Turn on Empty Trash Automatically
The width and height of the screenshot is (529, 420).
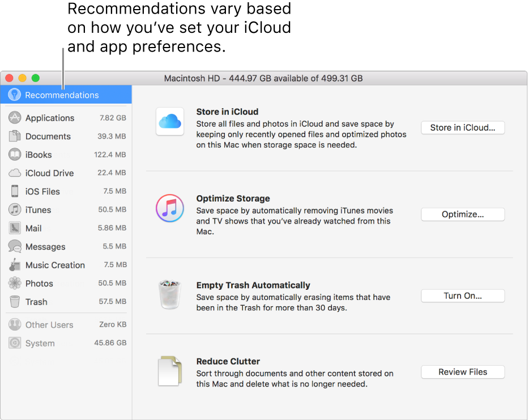point(462,295)
